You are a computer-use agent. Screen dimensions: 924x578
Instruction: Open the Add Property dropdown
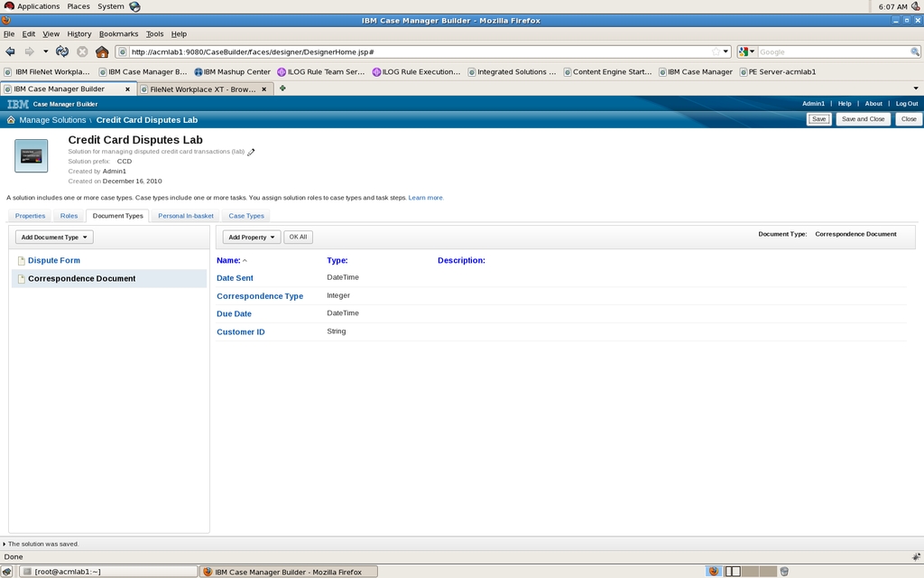coord(252,238)
